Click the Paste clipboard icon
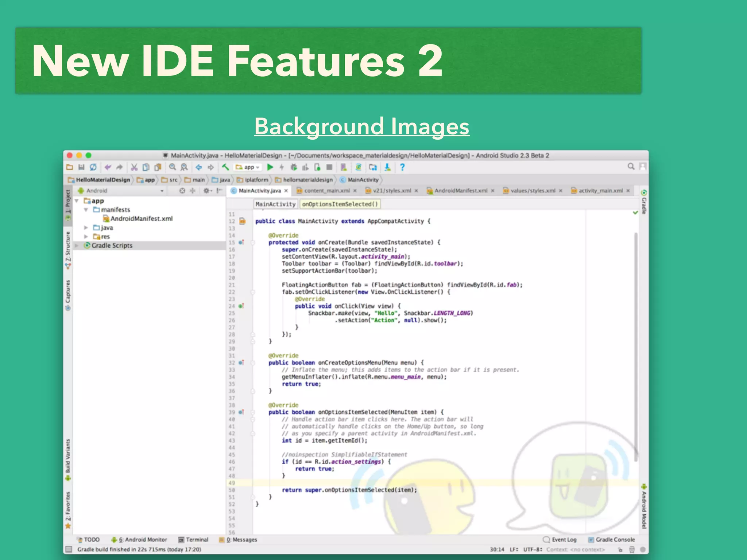The width and height of the screenshot is (747, 560). coord(158,167)
